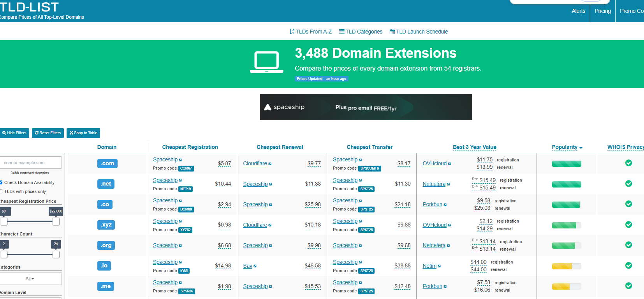The height and width of the screenshot is (299, 644).
Task: Click the Netim registrar link in .io row
Action: pyautogui.click(x=429, y=266)
